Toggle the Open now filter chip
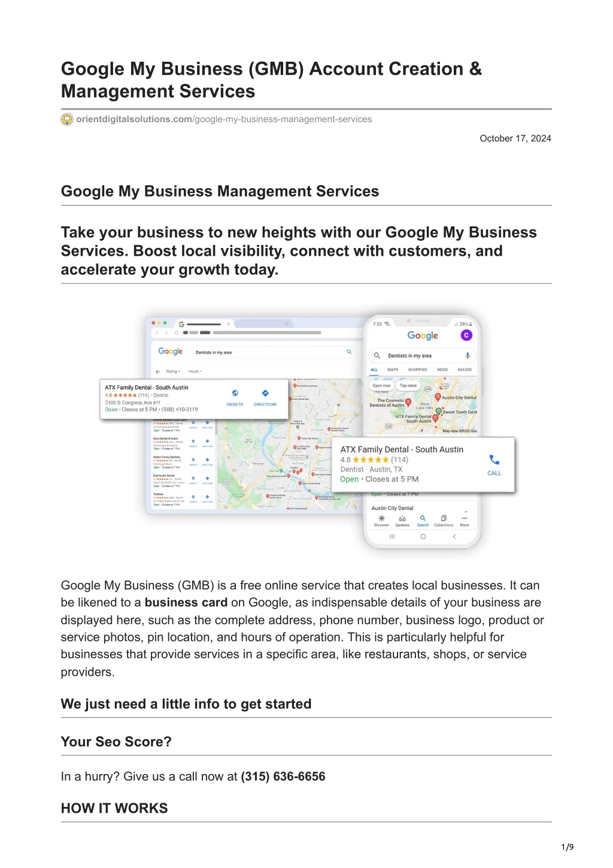613x868 pixels. coord(381,386)
